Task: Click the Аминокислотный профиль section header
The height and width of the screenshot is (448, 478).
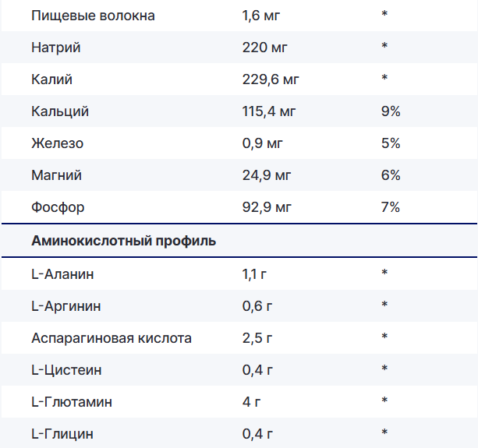Action: click(124, 241)
